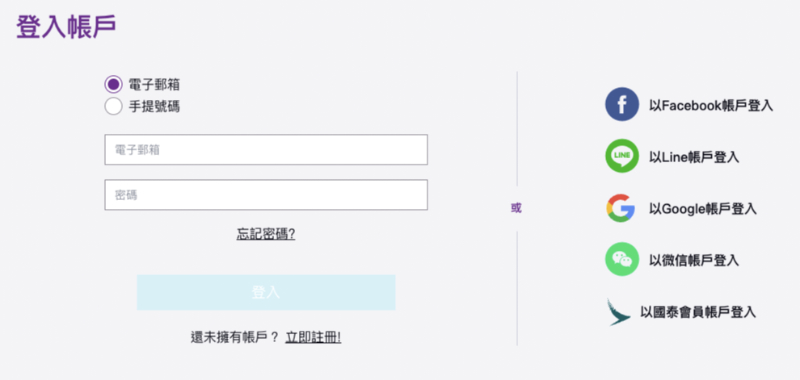
Task: Choose 以國泰會員帳戶登入 text link
Action: (x=698, y=312)
